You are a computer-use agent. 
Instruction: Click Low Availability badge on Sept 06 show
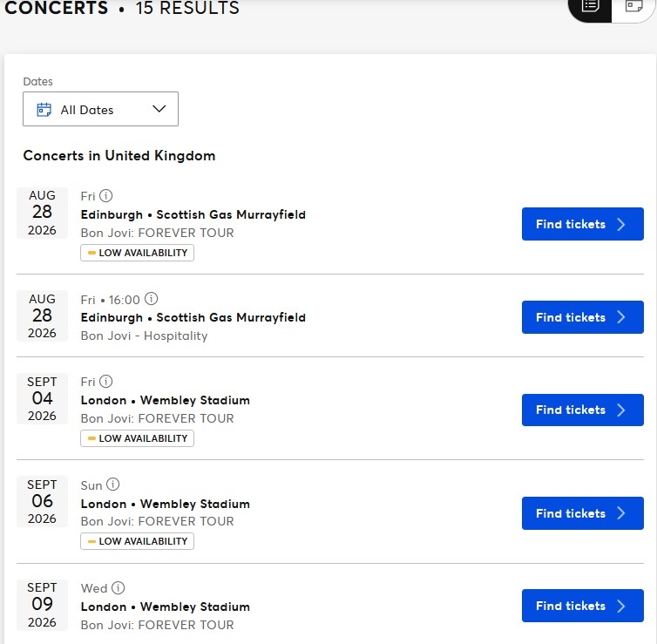tap(137, 541)
